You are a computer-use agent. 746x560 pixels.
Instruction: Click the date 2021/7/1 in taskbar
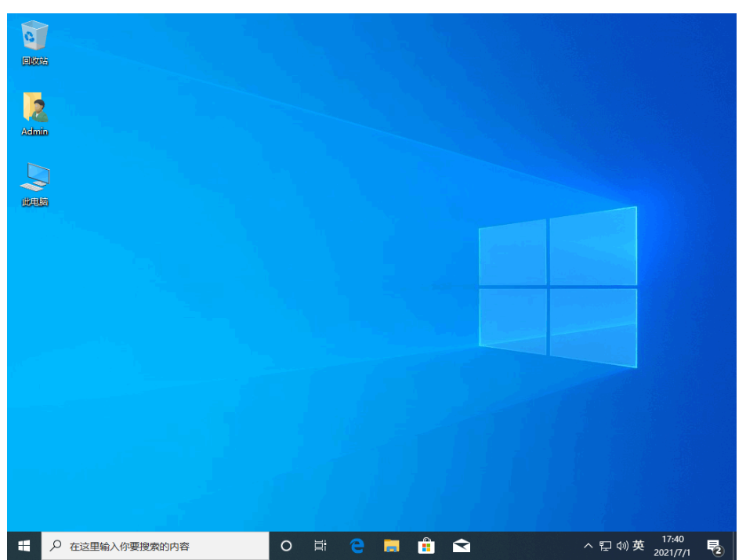(x=672, y=552)
